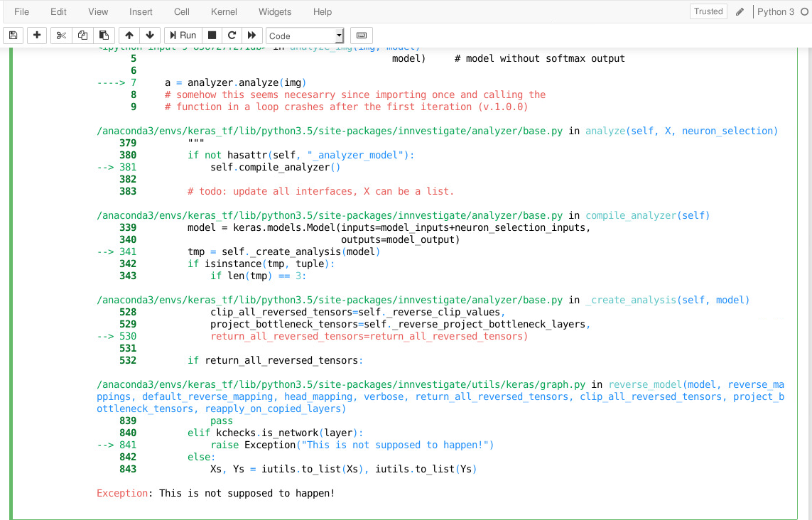This screenshot has width=812, height=520.
Task: Click 'elif kchecks.is_network(layer):' line
Action: 276,433
